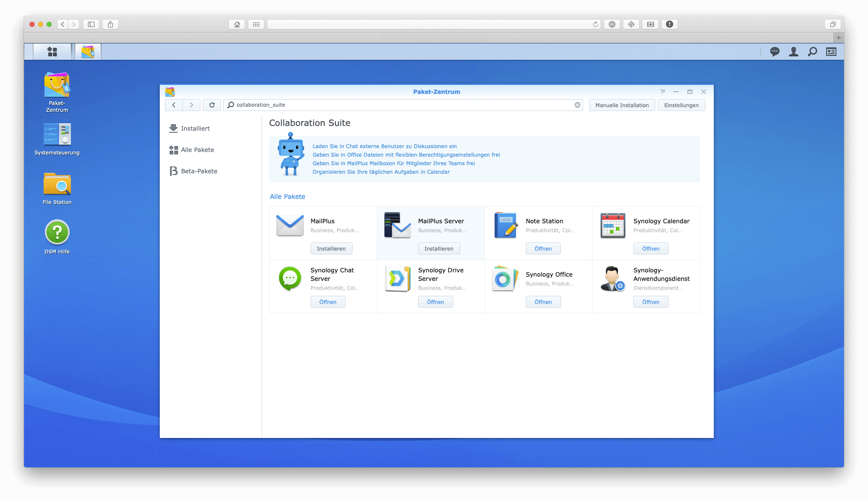
Task: Click link about sharing Office files
Action: [406, 155]
